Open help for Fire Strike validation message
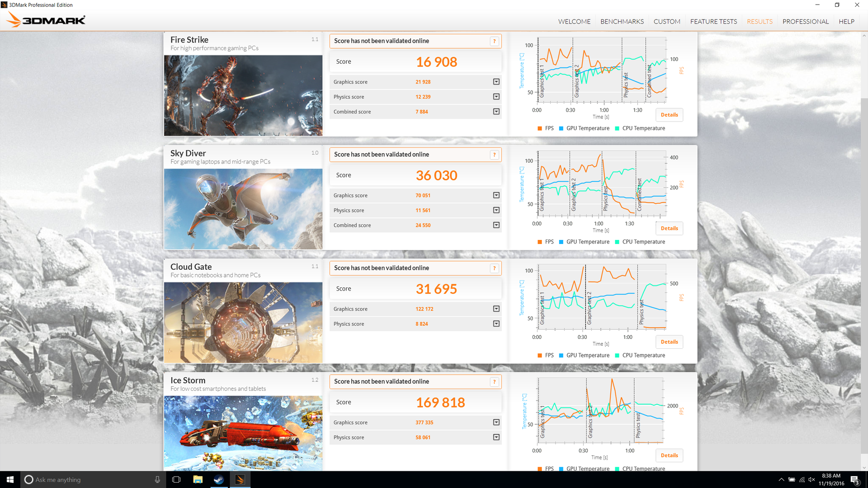 tap(495, 41)
